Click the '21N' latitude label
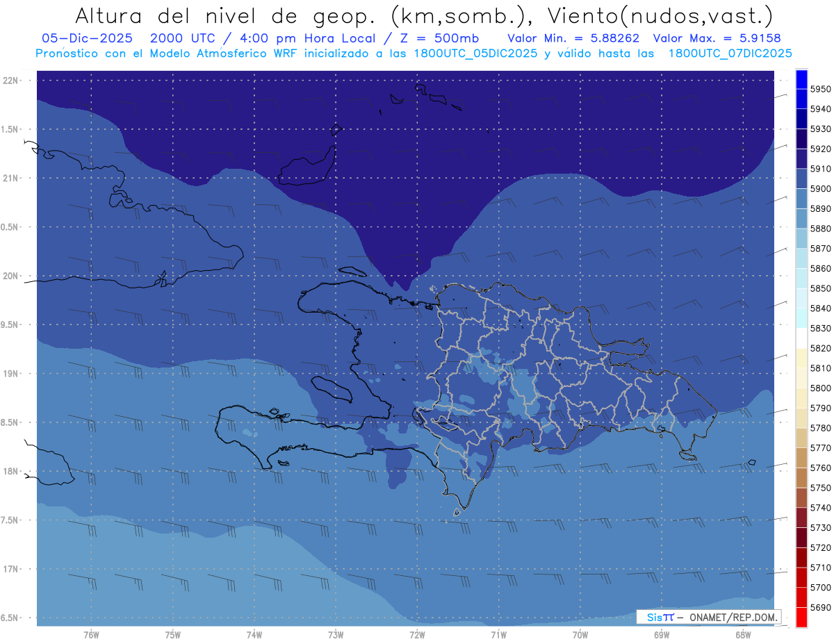 (12, 179)
